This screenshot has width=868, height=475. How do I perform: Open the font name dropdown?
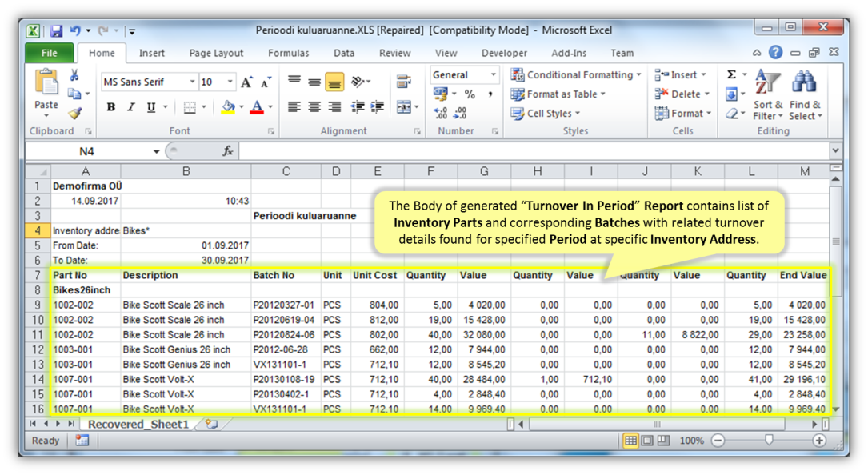coord(192,82)
